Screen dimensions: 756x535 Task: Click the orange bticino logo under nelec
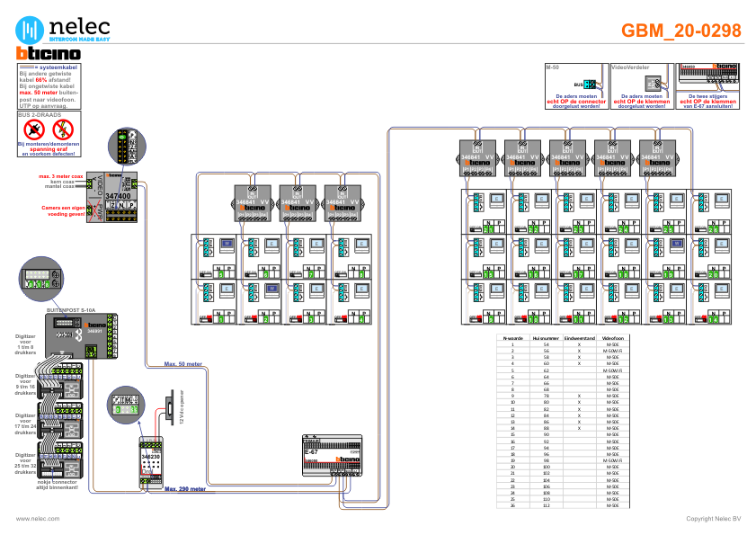tap(42, 54)
